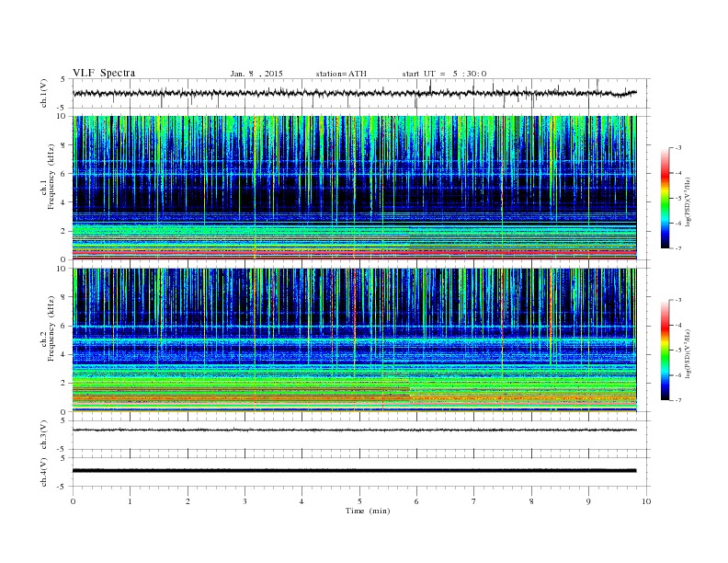Click the "-3" tick atop ch.1 color bar
This screenshot has height=563, width=728.
pyautogui.click(x=678, y=148)
